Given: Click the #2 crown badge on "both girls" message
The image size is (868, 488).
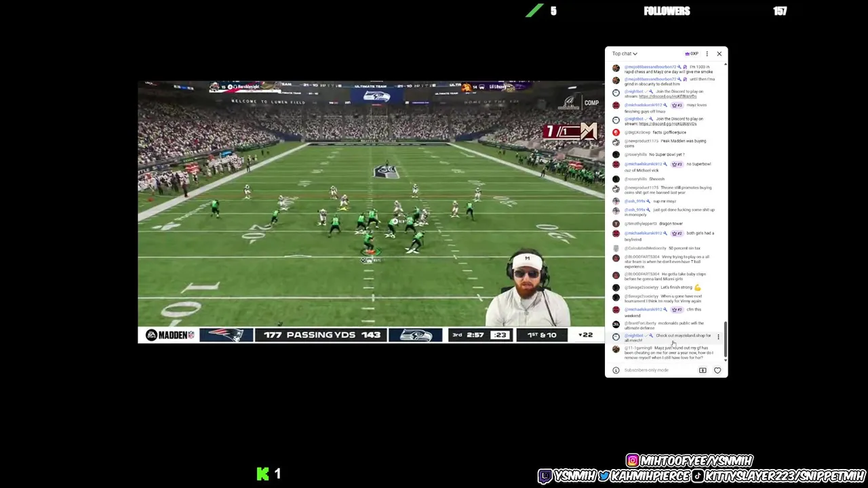Looking at the screenshot, I should 677,233.
